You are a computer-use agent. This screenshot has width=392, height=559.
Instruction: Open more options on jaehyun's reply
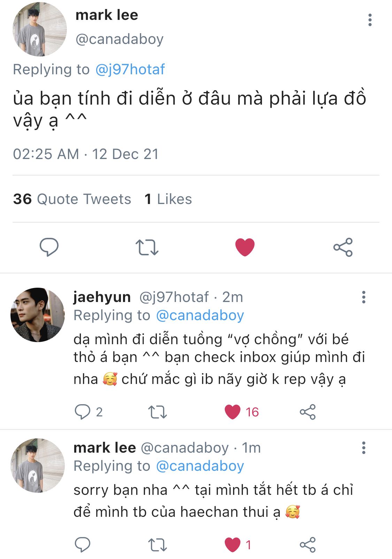364,297
